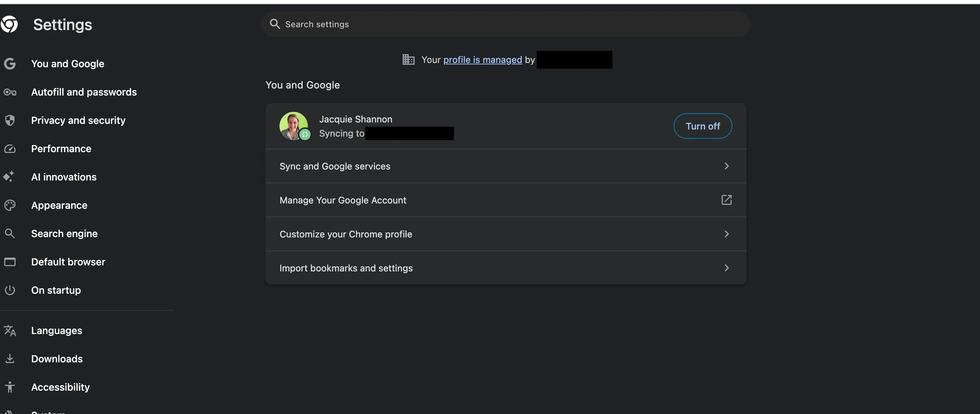Go to Accessibility settings
Screen dimensions: 980x414
click(x=60, y=387)
